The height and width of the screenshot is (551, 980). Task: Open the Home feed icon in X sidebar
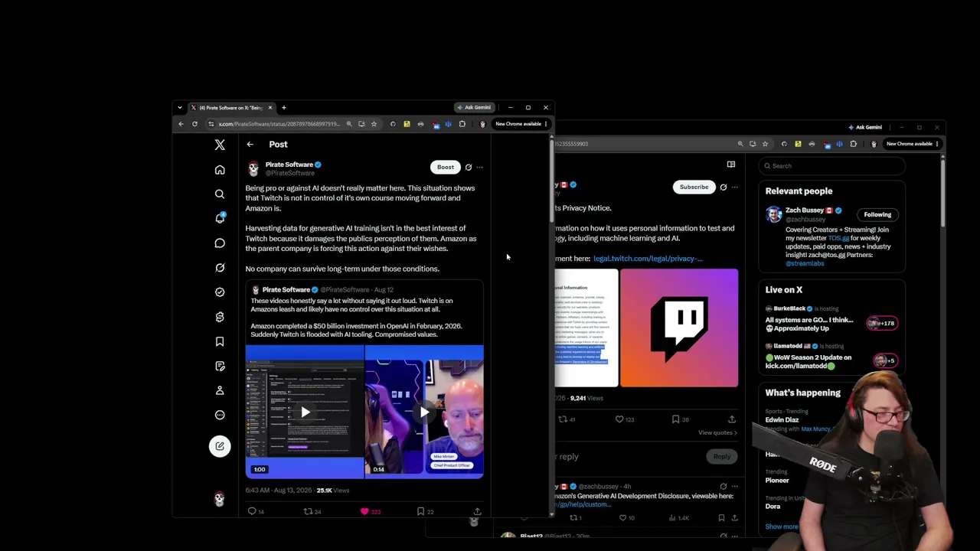(x=220, y=170)
